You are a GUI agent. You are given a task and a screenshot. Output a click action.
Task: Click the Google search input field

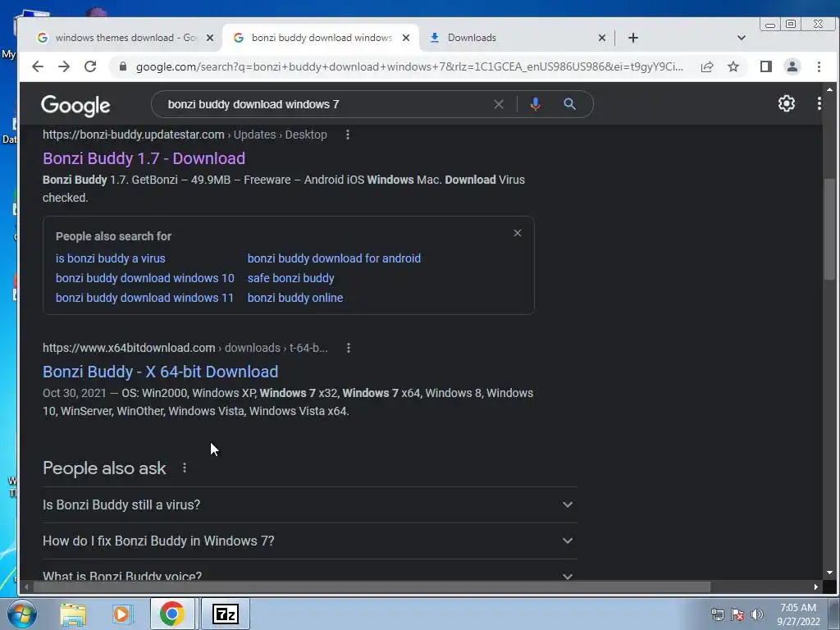[x=326, y=104]
